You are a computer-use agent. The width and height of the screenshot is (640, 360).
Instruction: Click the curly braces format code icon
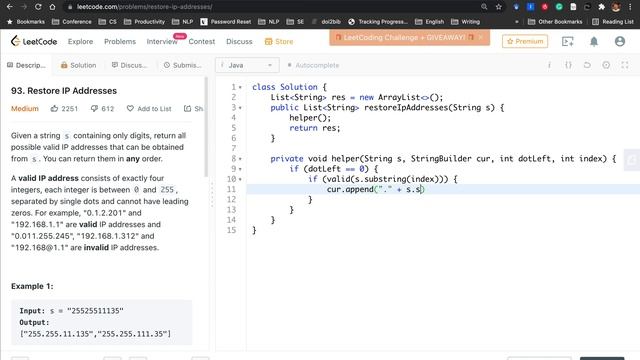point(568,65)
